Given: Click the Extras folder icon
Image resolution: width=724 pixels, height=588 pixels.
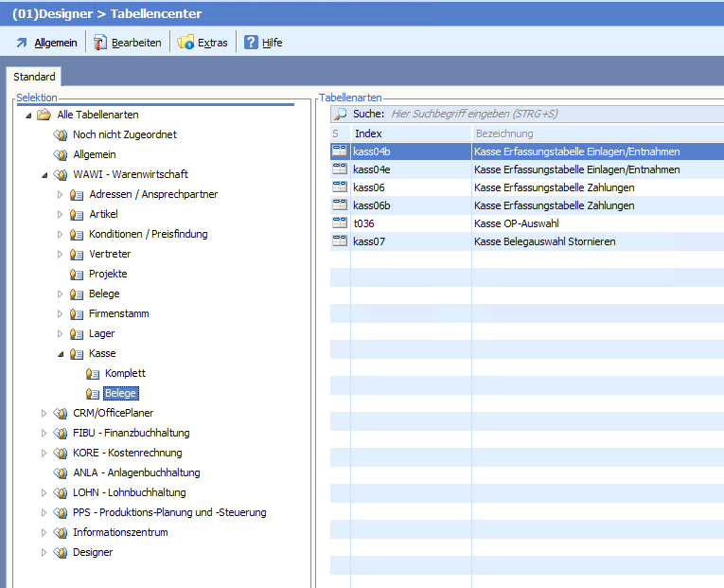Looking at the screenshot, I should click(185, 43).
